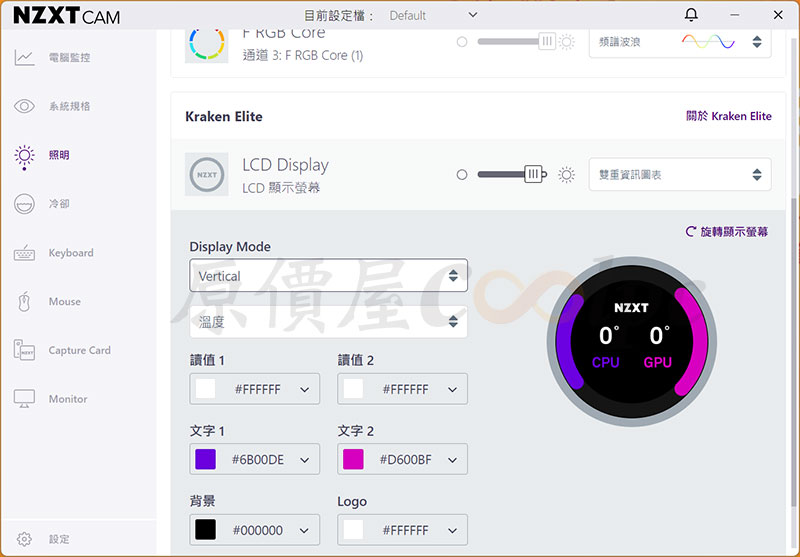Click the magenta 文字 2 color swatch
Viewport: 800px width, 557px height.
tap(354, 460)
